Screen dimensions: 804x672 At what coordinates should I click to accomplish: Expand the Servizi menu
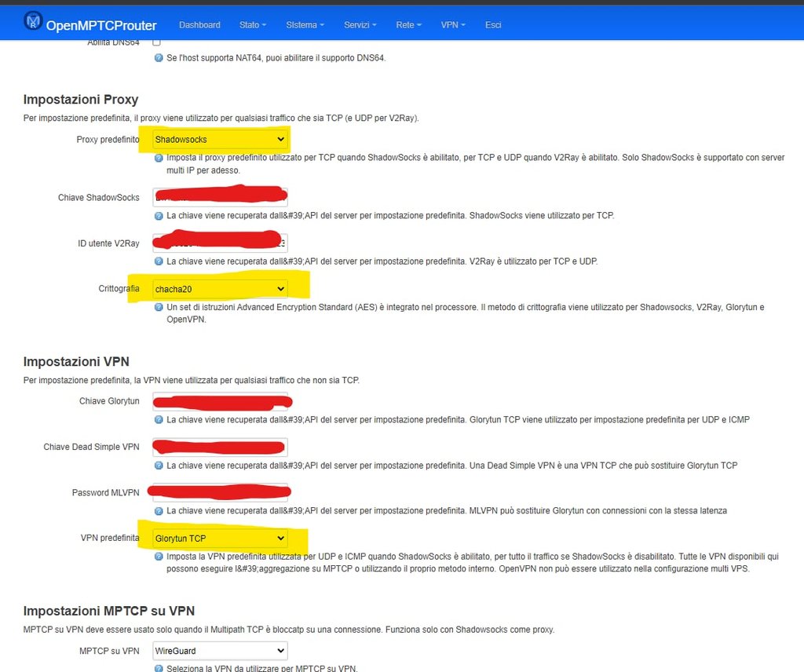360,24
